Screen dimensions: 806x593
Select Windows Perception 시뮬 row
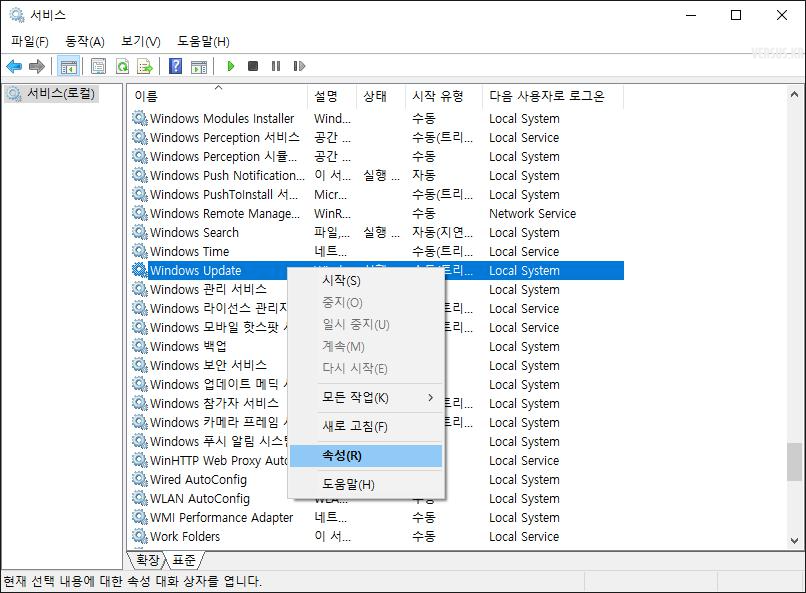377,156
